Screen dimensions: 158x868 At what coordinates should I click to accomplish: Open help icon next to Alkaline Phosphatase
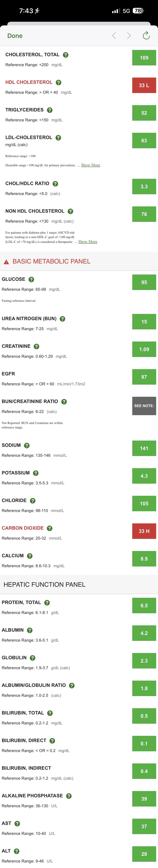pos(69,796)
